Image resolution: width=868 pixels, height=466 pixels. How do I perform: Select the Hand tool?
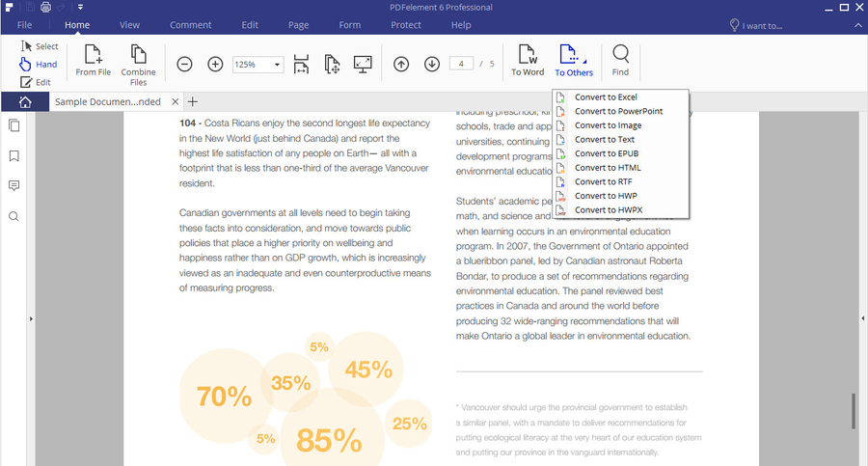38,65
